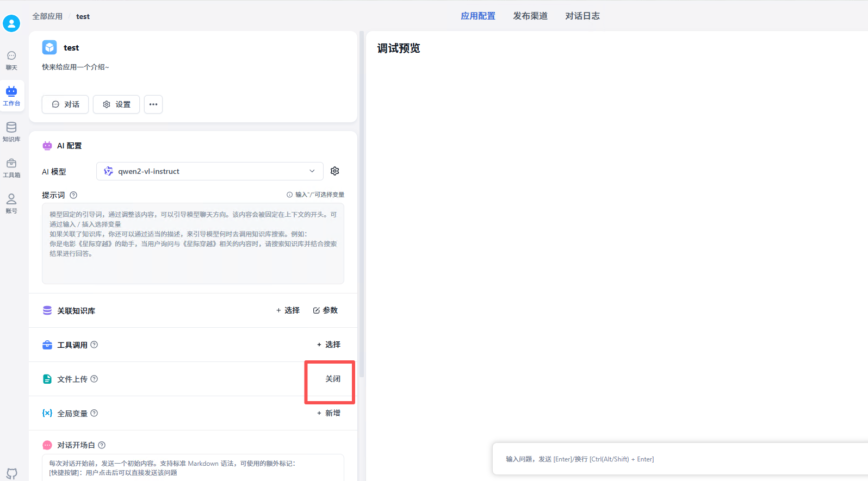
Task: Switch to the 发布渠道 tab
Action: tap(530, 16)
